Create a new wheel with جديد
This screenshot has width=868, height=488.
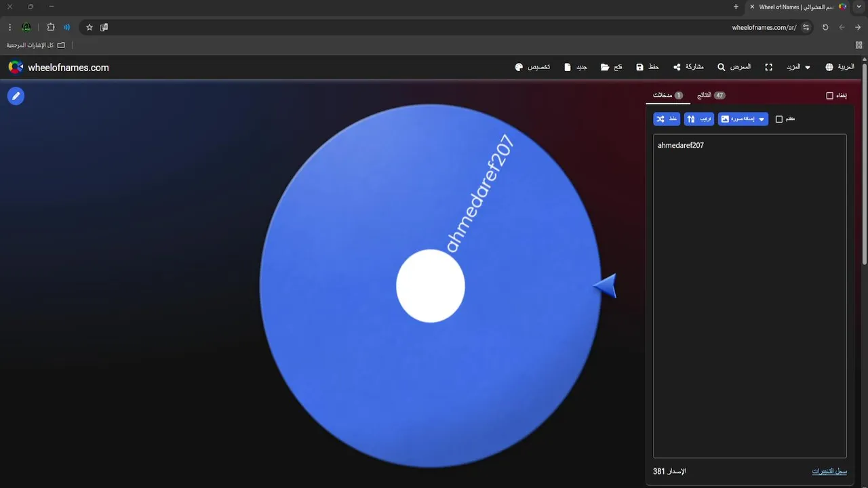pyautogui.click(x=576, y=67)
